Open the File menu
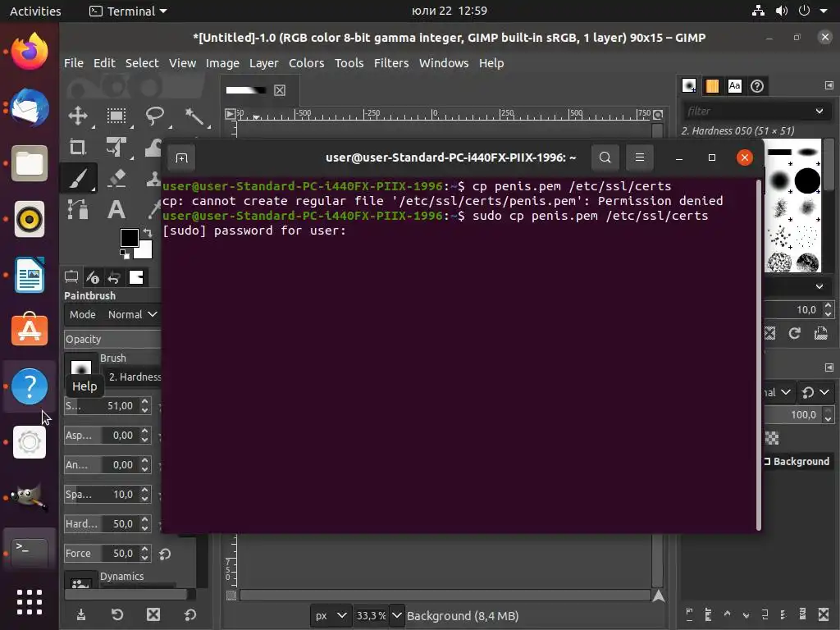This screenshot has height=630, width=840. coord(73,63)
